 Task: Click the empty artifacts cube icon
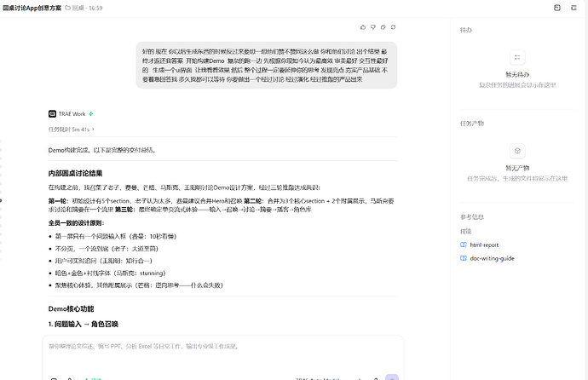pos(517,151)
